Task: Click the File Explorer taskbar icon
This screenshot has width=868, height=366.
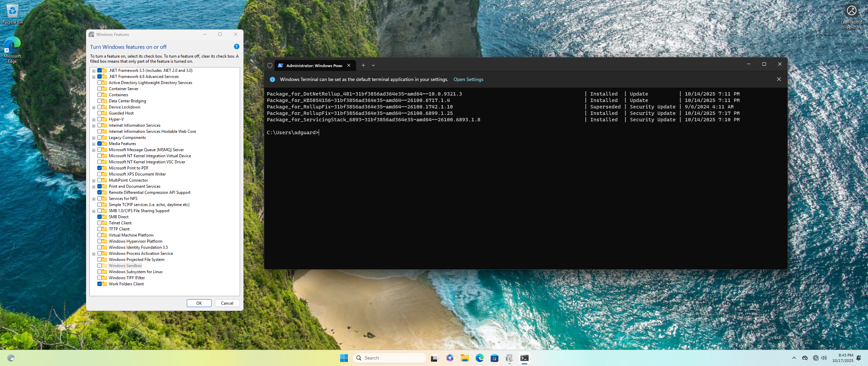Action: 465,358
